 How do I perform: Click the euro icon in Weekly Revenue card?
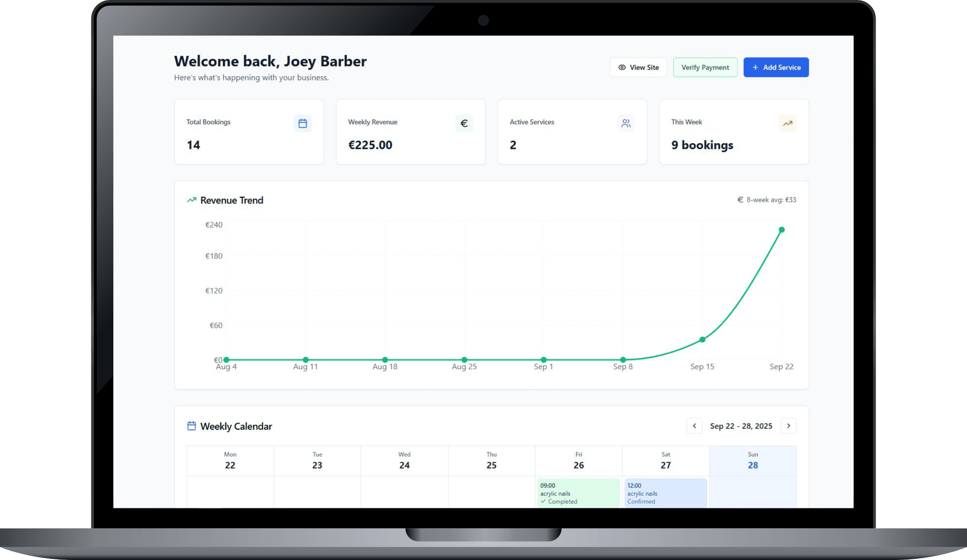(x=464, y=123)
